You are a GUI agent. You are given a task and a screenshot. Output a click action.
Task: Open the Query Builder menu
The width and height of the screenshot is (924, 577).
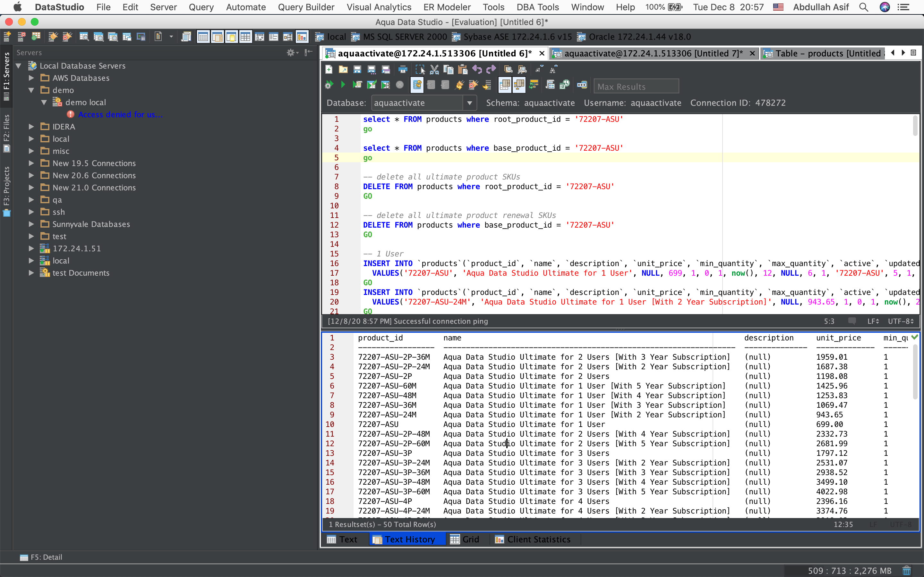[306, 7]
